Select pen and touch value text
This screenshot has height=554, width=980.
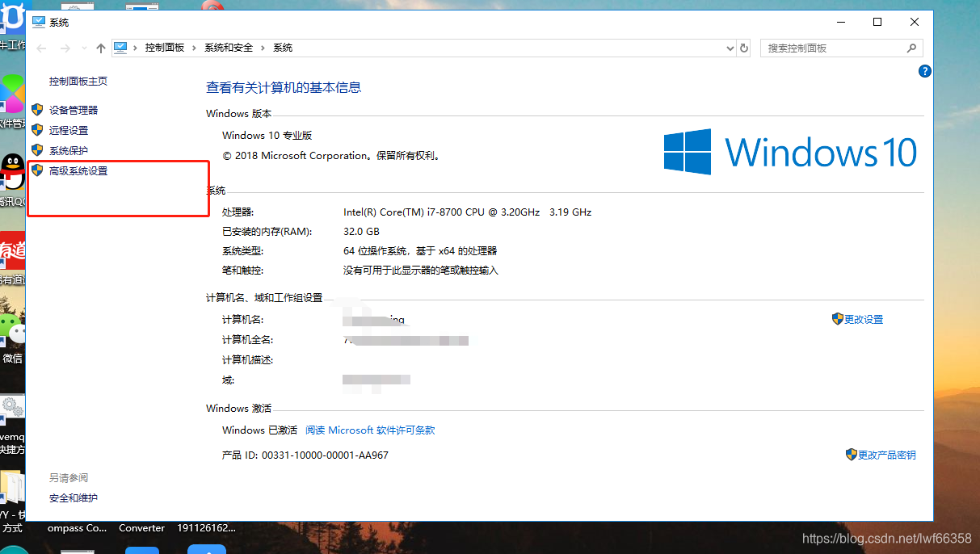421,271
